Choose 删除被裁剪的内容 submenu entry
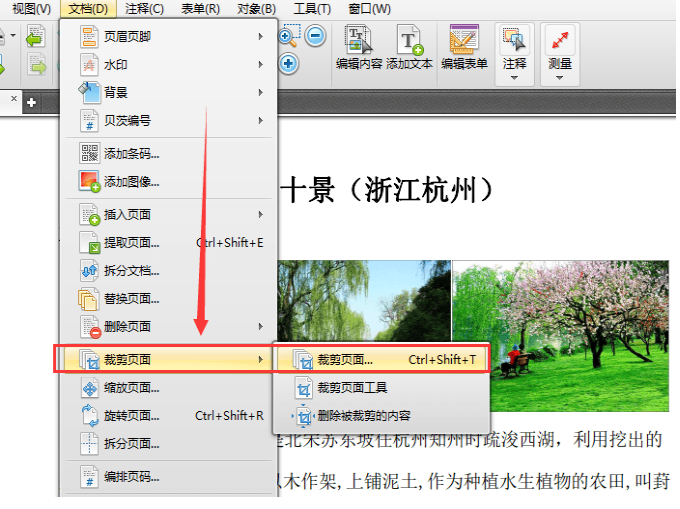The image size is (680, 509). point(382,416)
